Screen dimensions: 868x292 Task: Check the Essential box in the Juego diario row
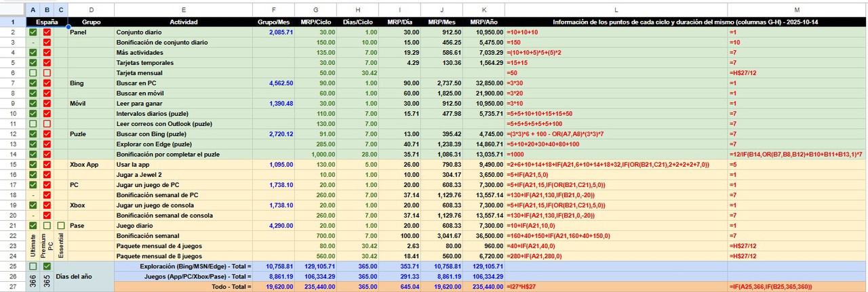[x=61, y=225]
